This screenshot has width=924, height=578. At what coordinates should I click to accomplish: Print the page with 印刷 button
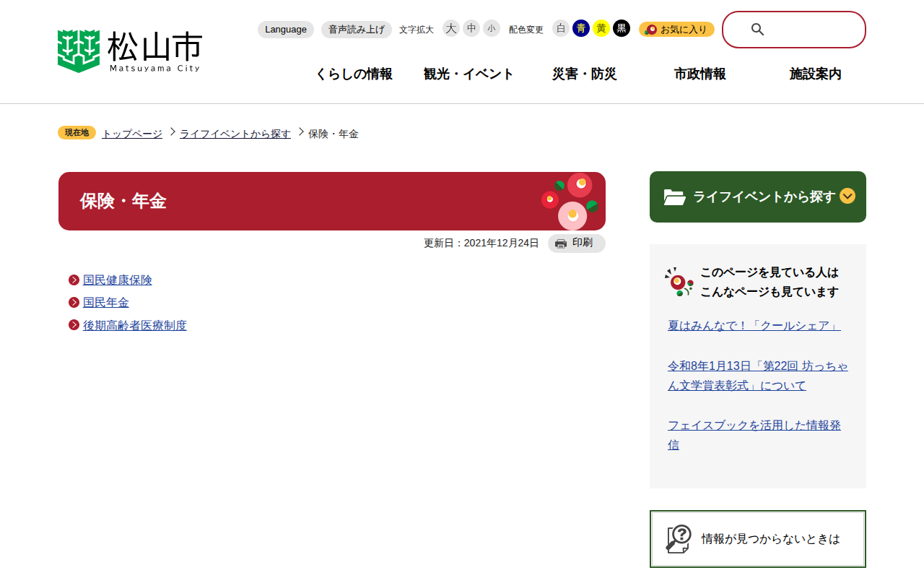pyautogui.click(x=577, y=243)
